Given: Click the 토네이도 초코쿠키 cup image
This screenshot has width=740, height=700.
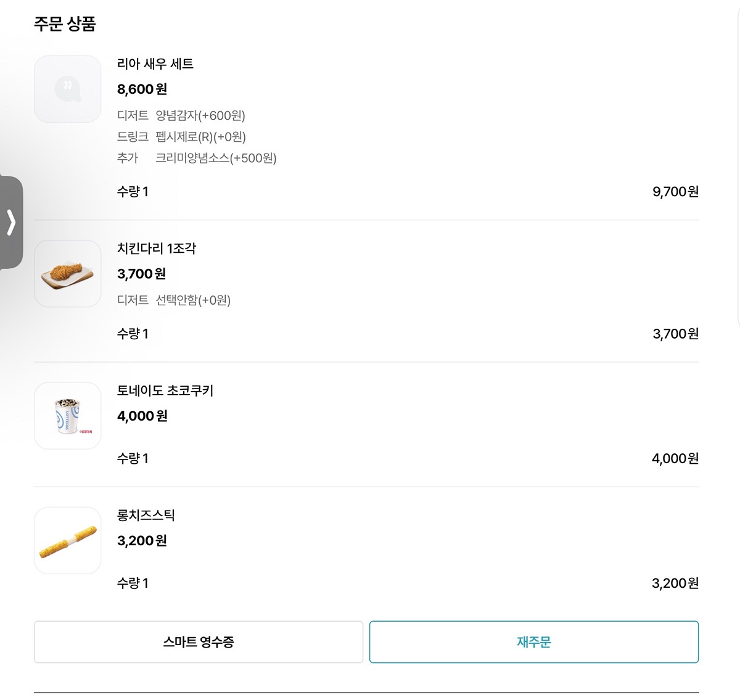Looking at the screenshot, I should point(68,416).
